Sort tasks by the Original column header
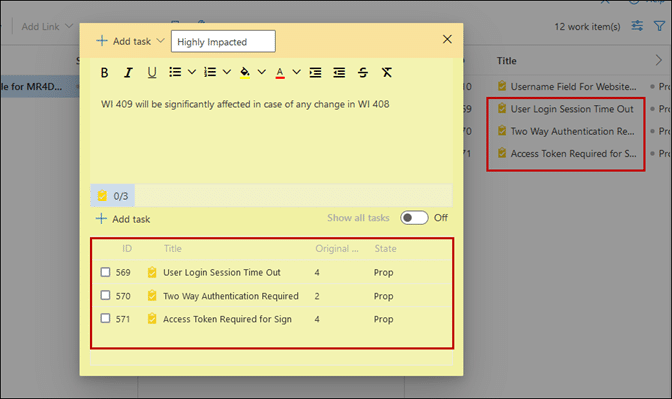Screen dimensions: 672x399 click(x=337, y=249)
